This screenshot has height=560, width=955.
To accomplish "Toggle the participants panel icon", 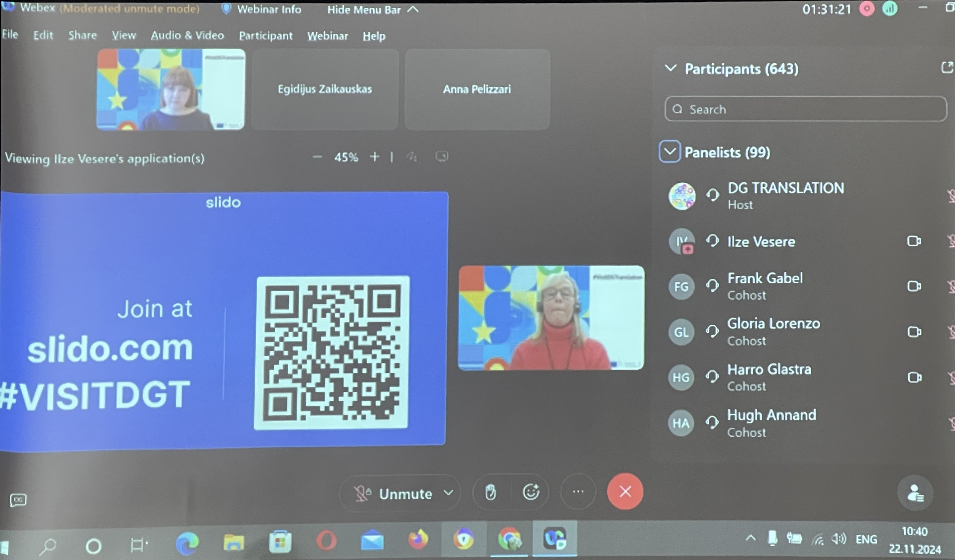I will (915, 493).
